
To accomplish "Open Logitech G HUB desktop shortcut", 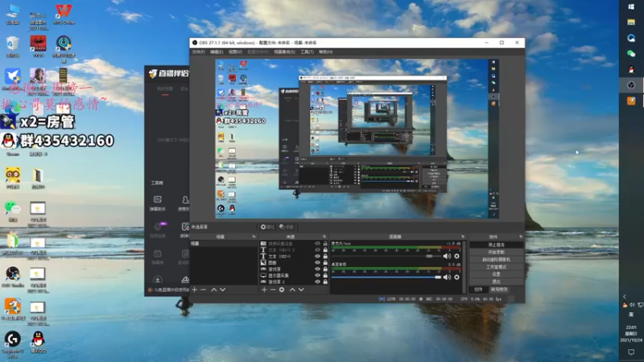I will pos(13,344).
